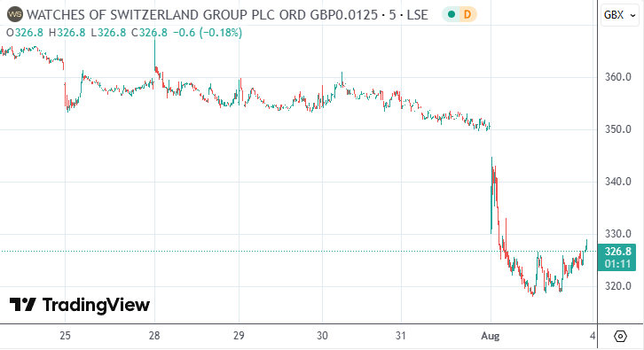Open chart settings hexagon gear icon
The height and width of the screenshot is (350, 644).
tap(620, 337)
